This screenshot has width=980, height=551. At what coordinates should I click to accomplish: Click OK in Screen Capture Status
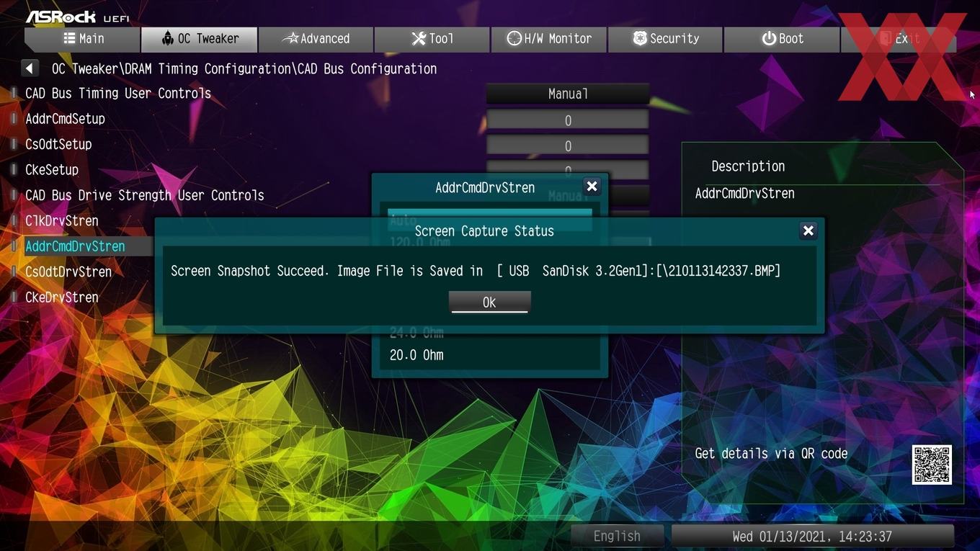489,302
